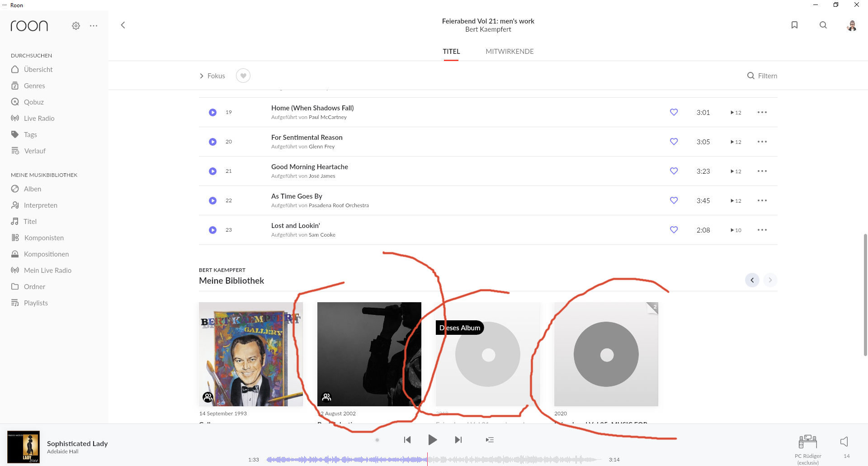The image size is (868, 466).
Task: Switch to the TITEL tab
Action: tap(451, 51)
